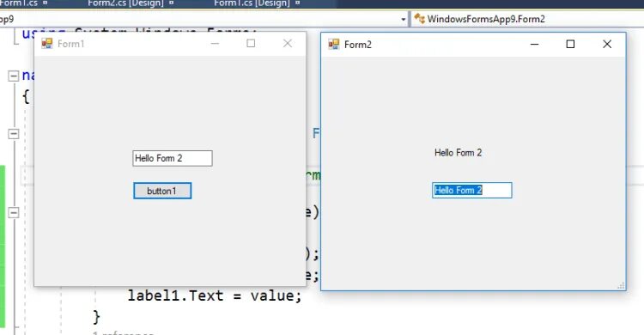Click the Form2 resize grip corner
Viewport: 644px width, 335px height.
tap(621, 286)
